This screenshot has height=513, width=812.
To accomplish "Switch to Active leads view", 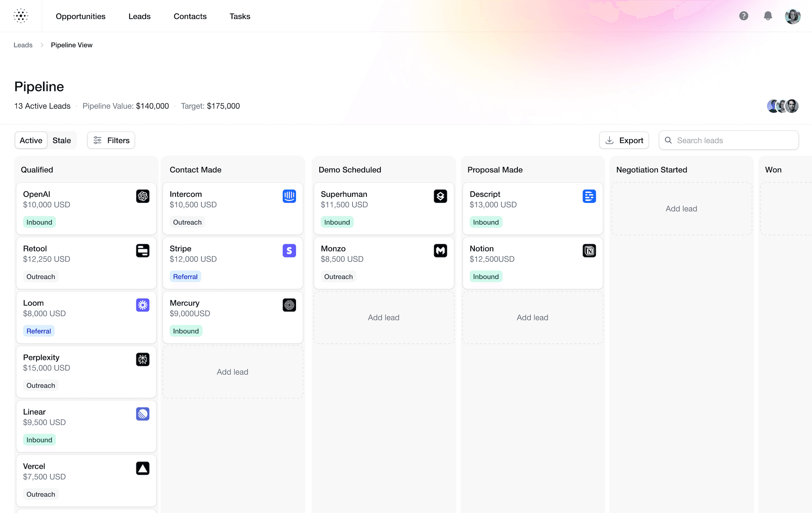I will click(31, 140).
